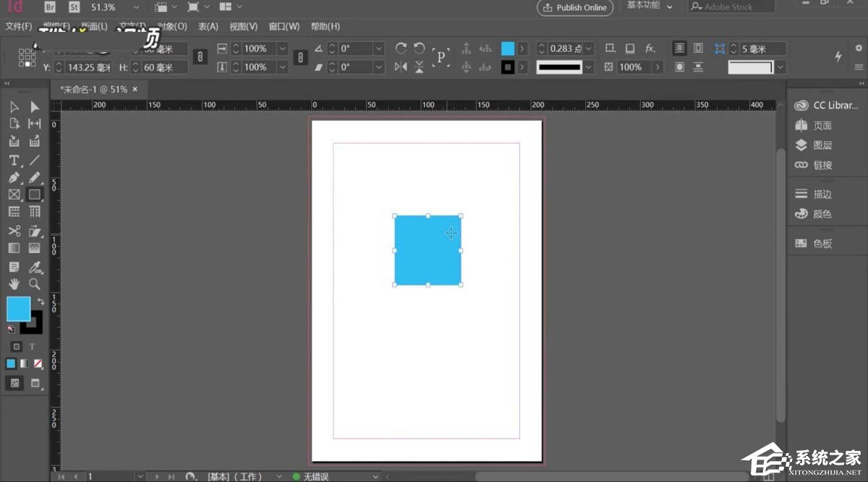Open the view options dropdown
The height and width of the screenshot is (482, 868).
click(x=167, y=7)
